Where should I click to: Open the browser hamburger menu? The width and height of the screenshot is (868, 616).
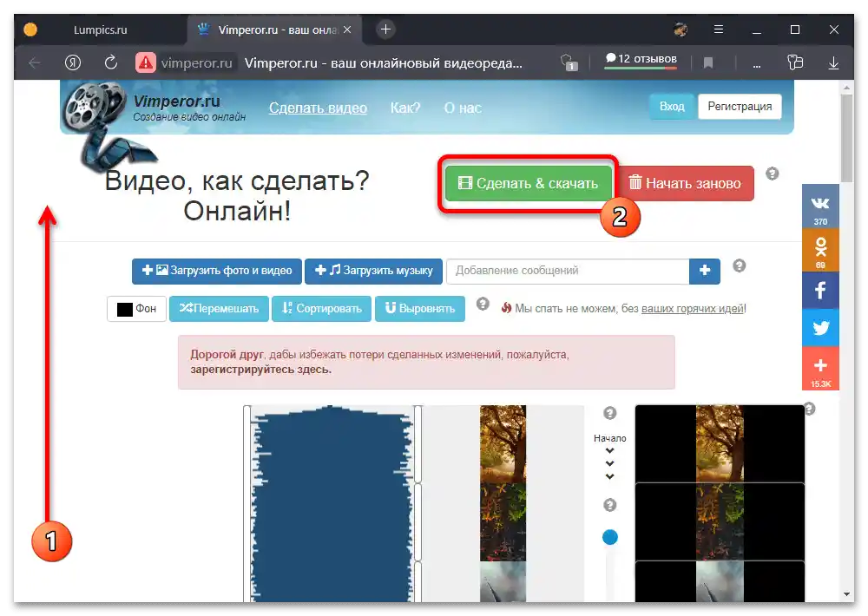tap(719, 29)
